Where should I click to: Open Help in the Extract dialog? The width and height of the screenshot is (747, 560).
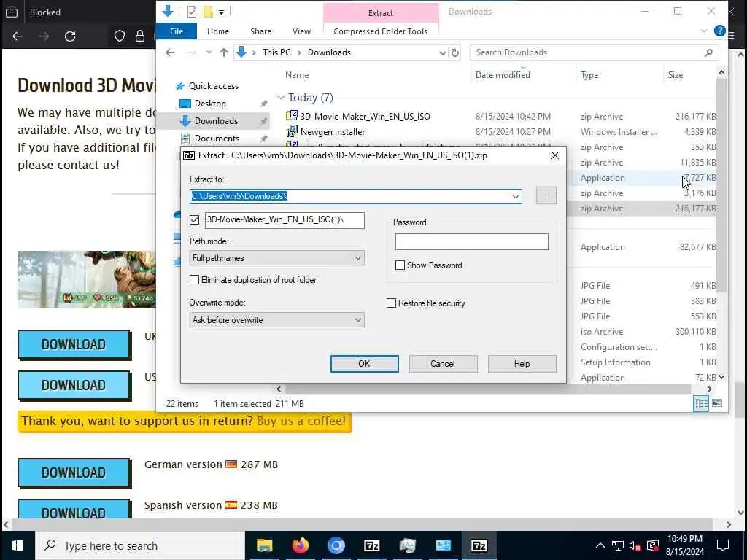coord(522,363)
